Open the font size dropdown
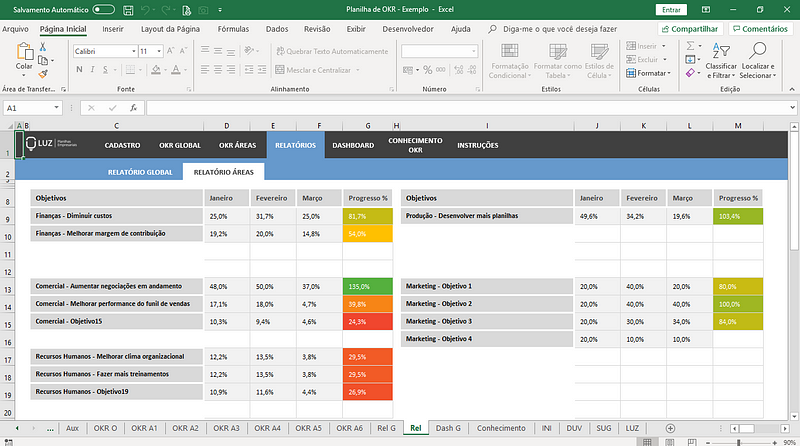 (x=159, y=51)
